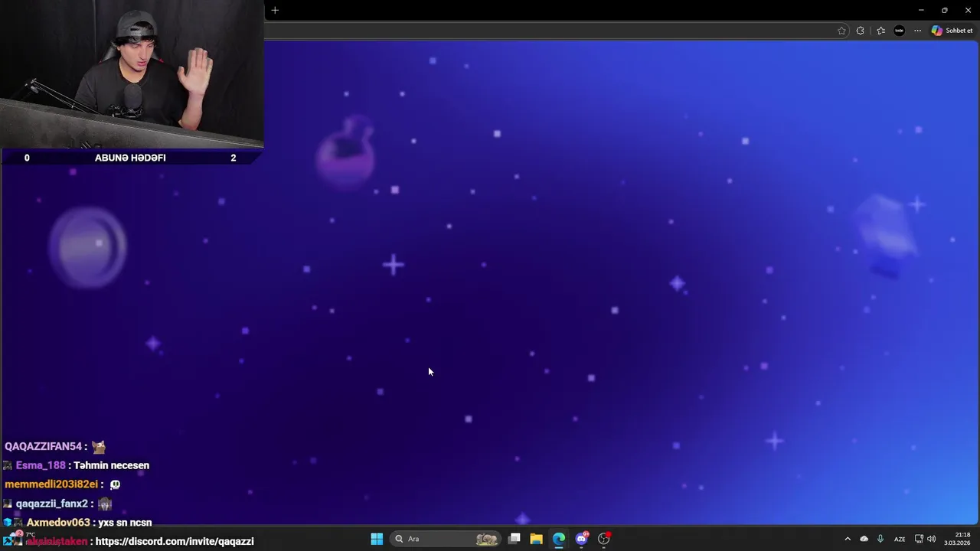Minimize the browser window
This screenshot has width=980, height=551.
(x=921, y=10)
